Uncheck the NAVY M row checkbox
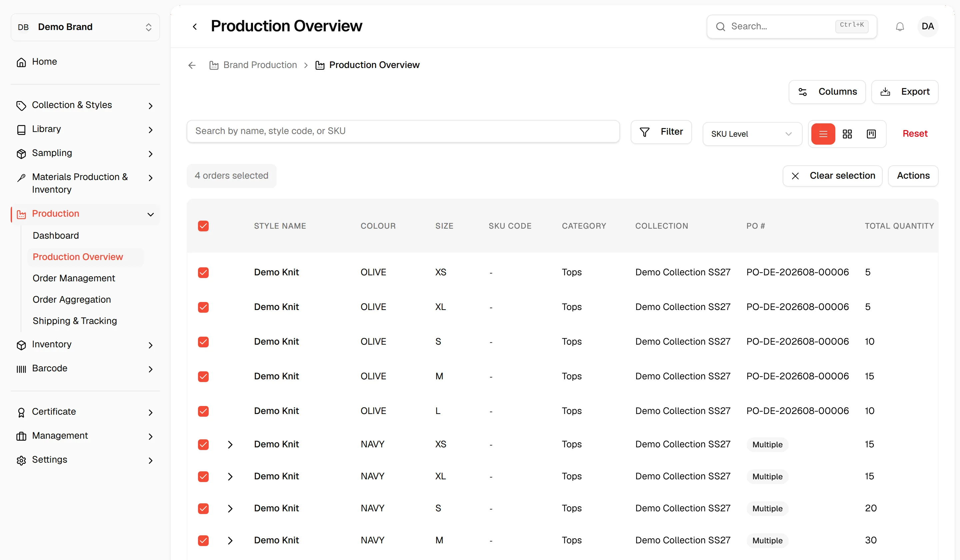Viewport: 960px width, 560px height. pyautogui.click(x=203, y=541)
